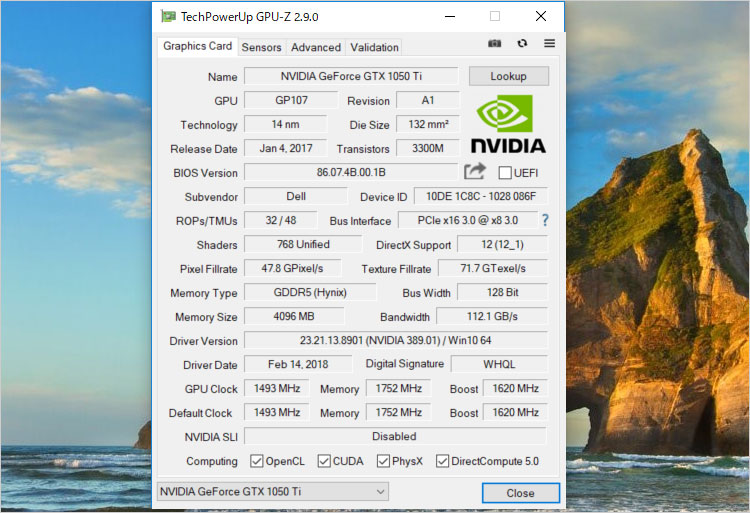The image size is (750, 513).
Task: Click the Memory Size field 4096 MB
Action: 294,316
